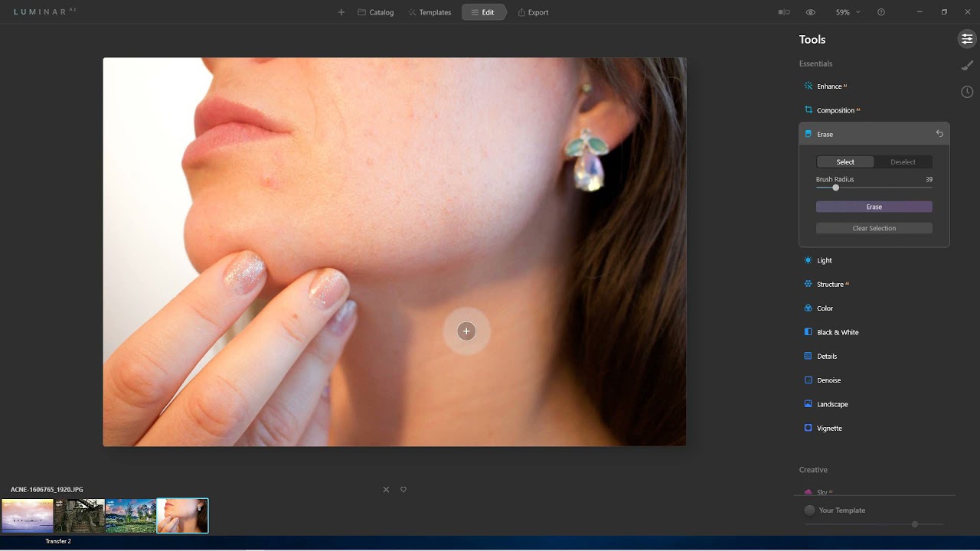980x551 pixels.
Task: Click the heart favorite icon
Action: click(x=403, y=490)
